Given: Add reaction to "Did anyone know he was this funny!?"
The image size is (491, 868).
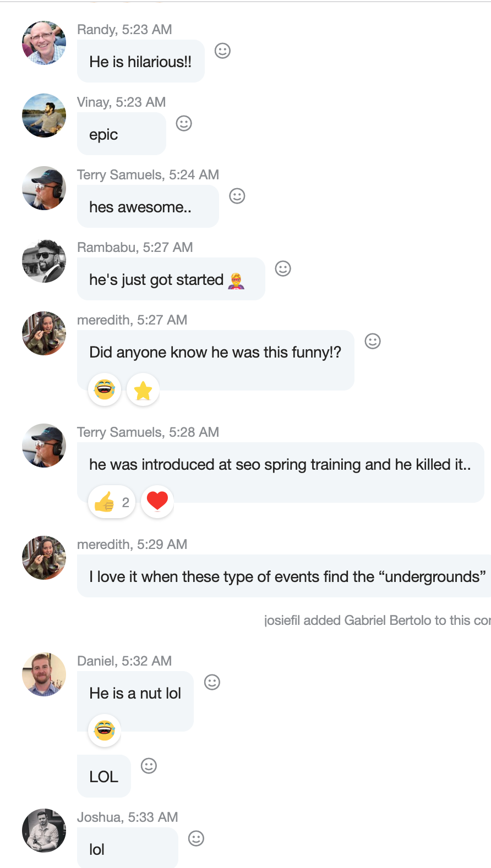Looking at the screenshot, I should point(373,342).
